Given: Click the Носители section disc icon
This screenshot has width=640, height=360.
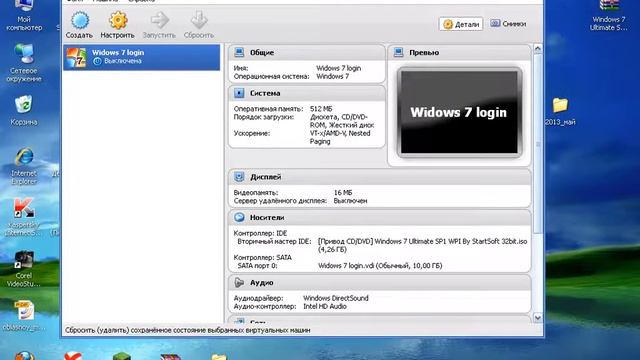Looking at the screenshot, I should coord(239,218).
